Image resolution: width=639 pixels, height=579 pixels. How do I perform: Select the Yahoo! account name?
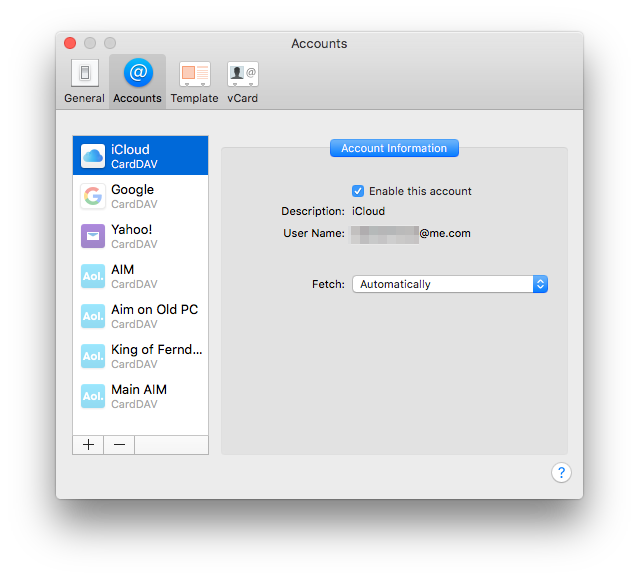coord(132,229)
